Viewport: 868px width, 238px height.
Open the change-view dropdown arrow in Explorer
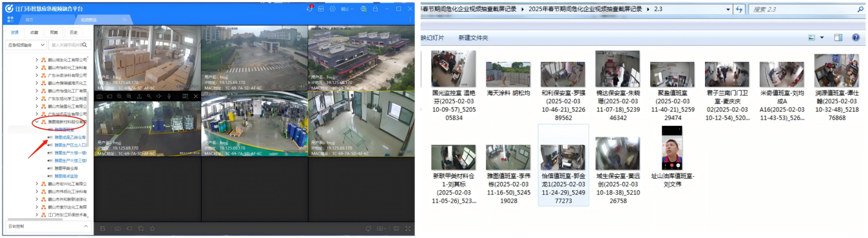tap(822, 38)
